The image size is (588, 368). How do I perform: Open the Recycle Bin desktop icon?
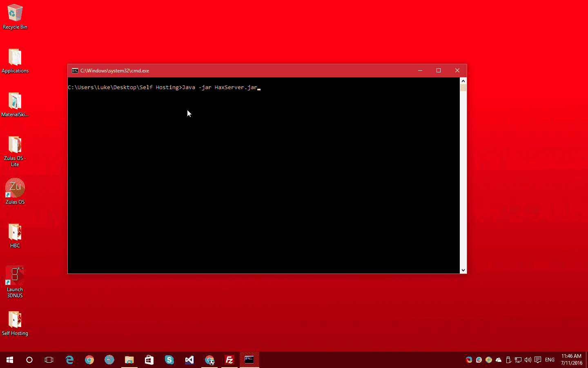click(15, 17)
